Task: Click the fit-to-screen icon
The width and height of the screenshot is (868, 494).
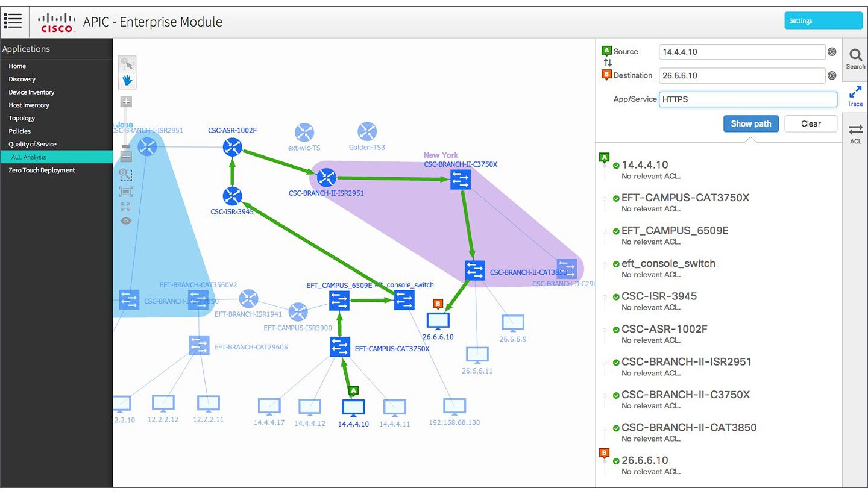Action: click(126, 192)
